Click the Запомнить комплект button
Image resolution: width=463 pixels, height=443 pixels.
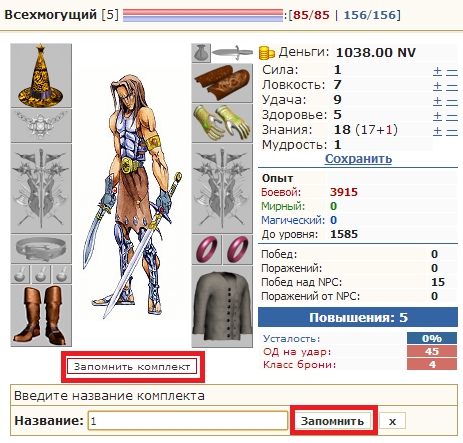click(x=132, y=367)
